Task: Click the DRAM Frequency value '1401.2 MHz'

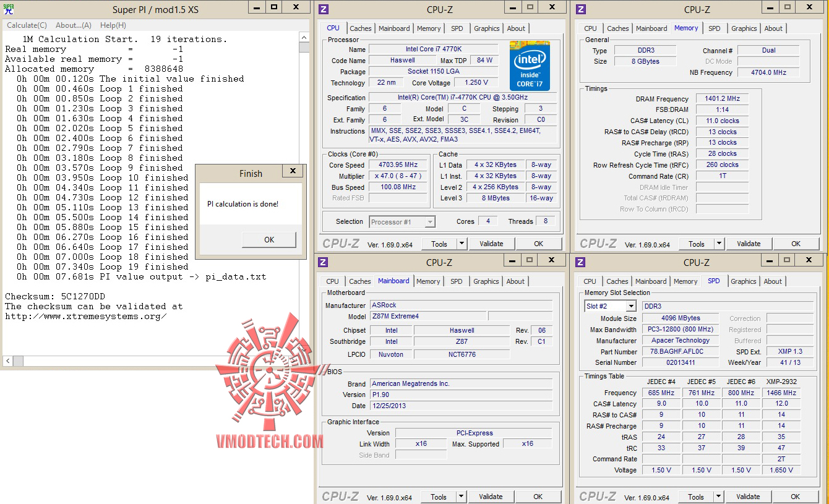Action: pos(722,99)
